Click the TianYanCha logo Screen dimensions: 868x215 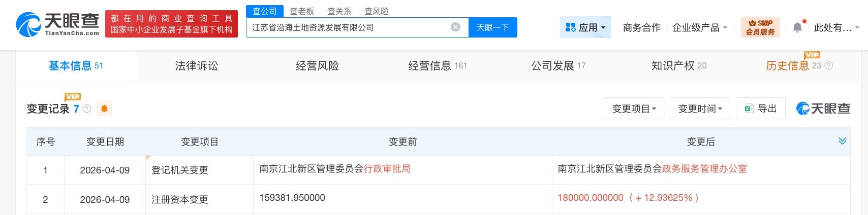click(57, 24)
